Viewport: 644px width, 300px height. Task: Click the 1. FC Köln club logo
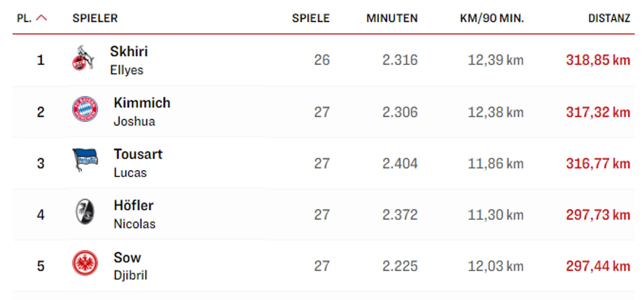(x=83, y=58)
